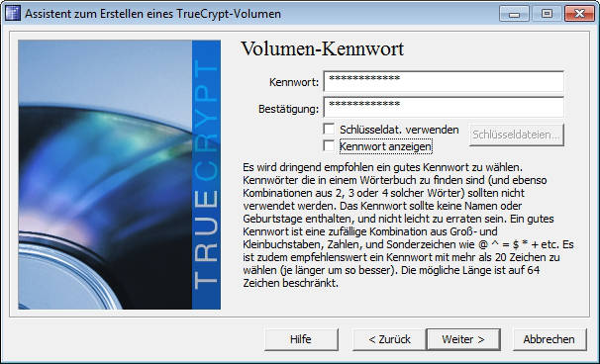Tick the Schlüsseldat. verwenden checkbox
The height and width of the screenshot is (364, 600).
coord(329,129)
